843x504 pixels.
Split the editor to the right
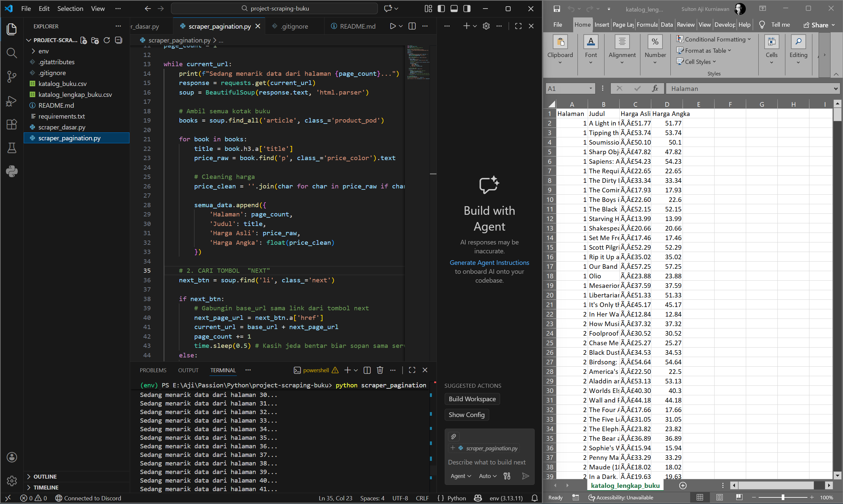[x=412, y=26]
